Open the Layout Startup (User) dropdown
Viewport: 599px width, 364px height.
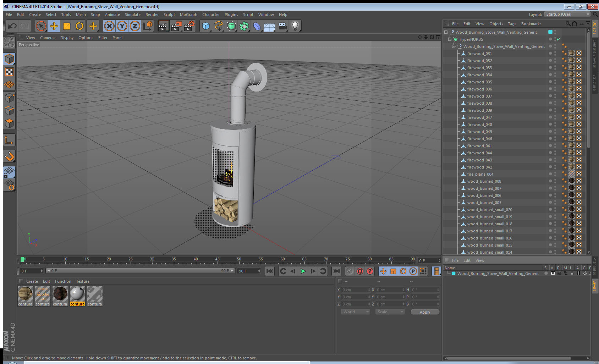coord(567,14)
